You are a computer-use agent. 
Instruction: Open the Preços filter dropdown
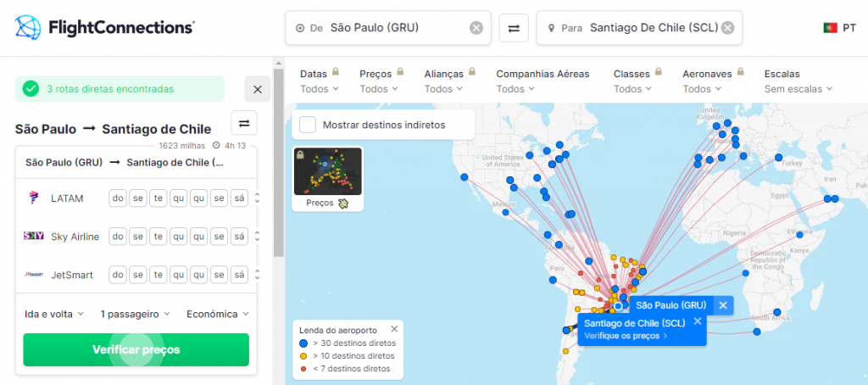[379, 89]
